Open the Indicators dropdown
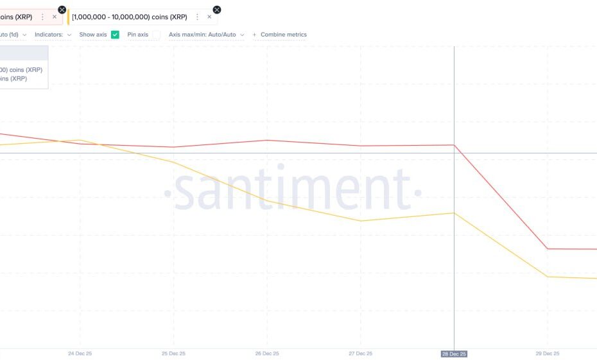 [53, 35]
